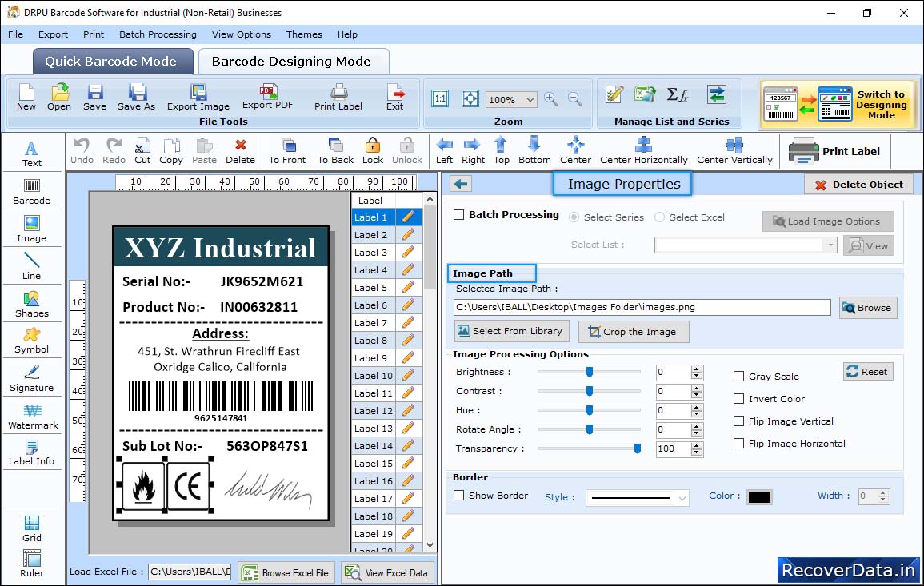Click the edit pencil for Label 5
Viewport: 924px width, 586px height.
click(408, 288)
